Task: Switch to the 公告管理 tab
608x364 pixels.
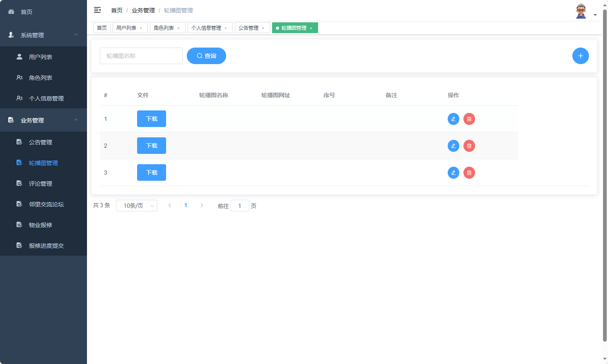Action: [x=249, y=28]
